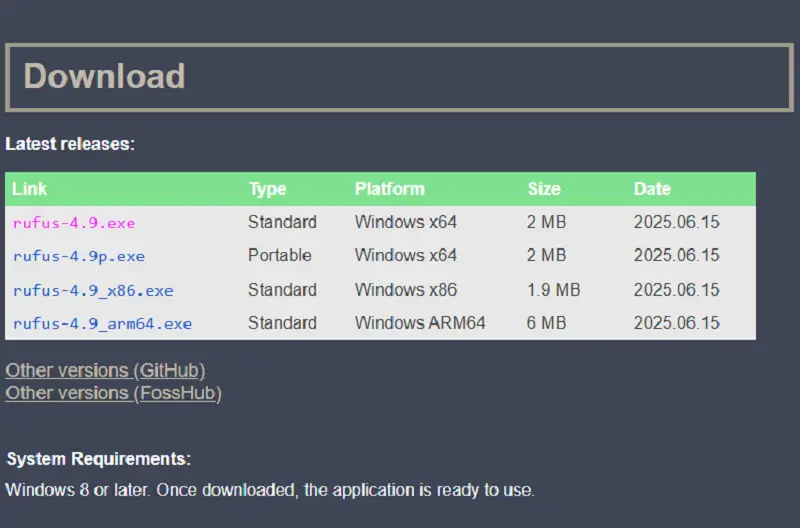Open Other versions (FossHub) link
This screenshot has height=528, width=800.
click(113, 393)
